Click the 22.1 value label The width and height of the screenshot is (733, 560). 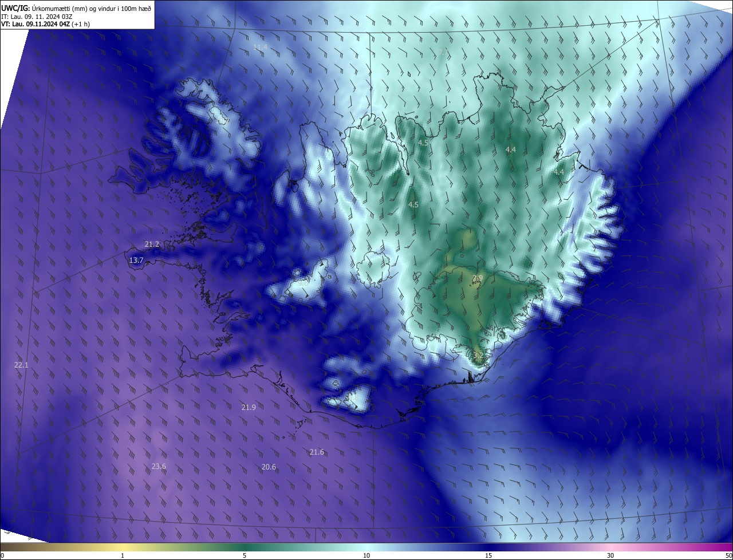coord(21,365)
